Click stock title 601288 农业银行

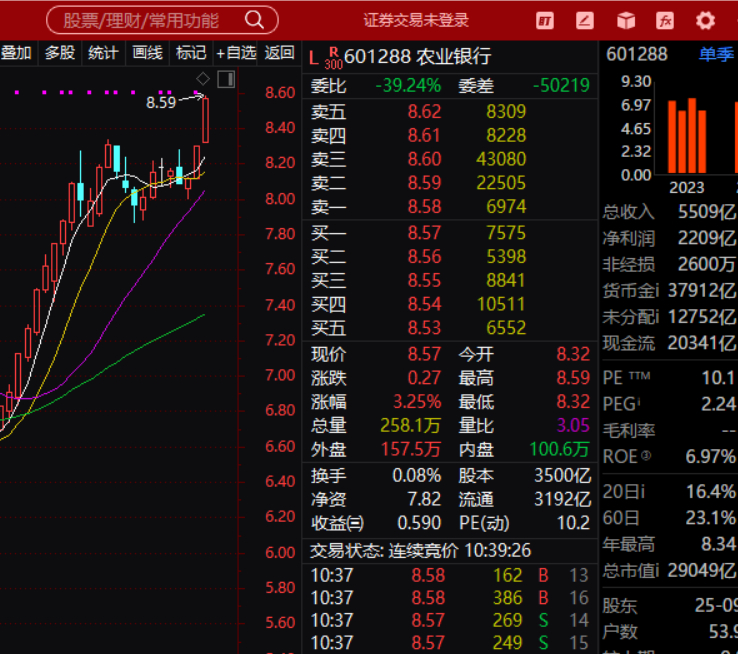(417, 56)
